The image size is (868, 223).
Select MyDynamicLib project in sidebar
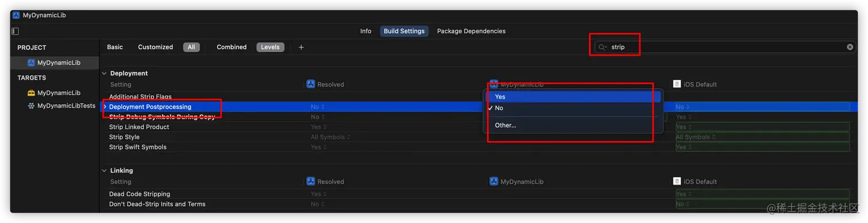click(x=55, y=62)
